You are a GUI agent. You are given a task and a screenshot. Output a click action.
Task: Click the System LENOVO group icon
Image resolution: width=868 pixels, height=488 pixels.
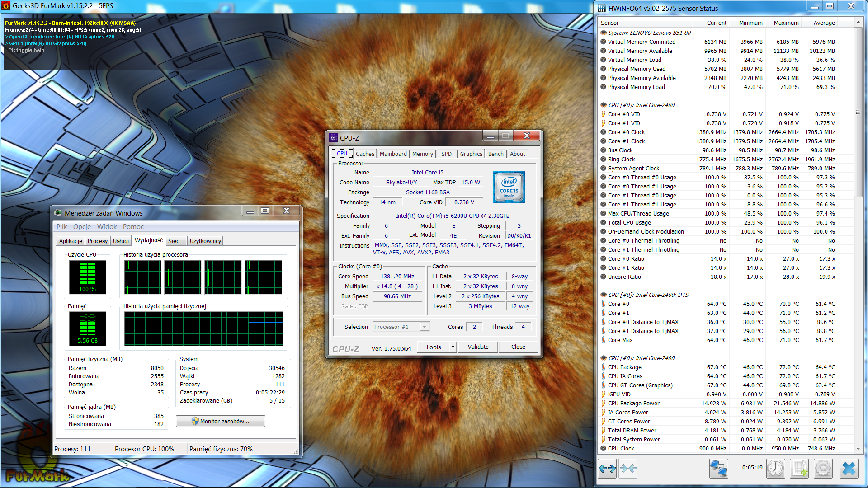click(603, 33)
